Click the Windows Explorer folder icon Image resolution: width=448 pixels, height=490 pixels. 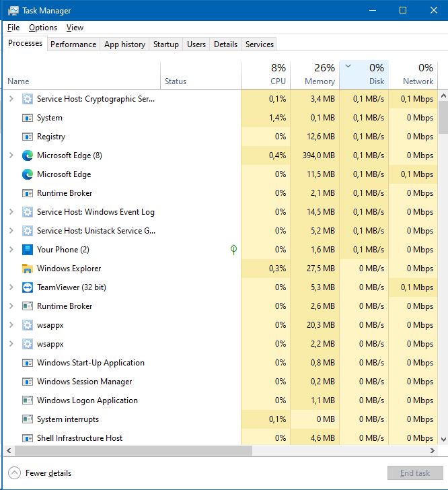28,269
